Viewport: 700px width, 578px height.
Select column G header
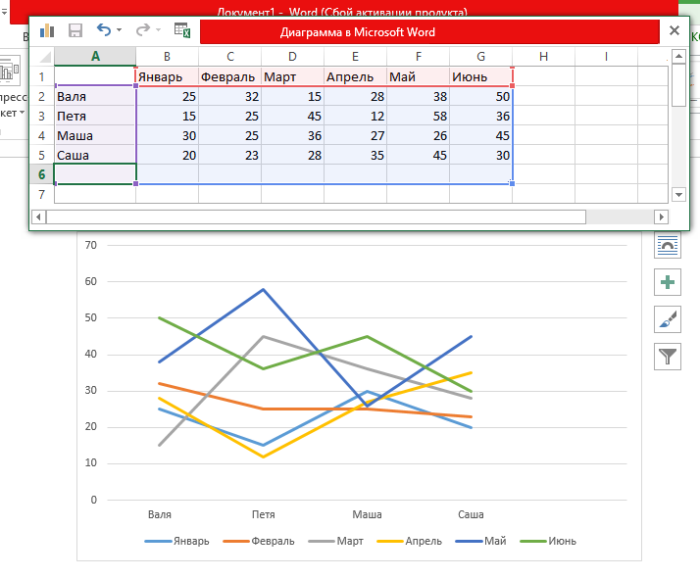[x=481, y=57]
